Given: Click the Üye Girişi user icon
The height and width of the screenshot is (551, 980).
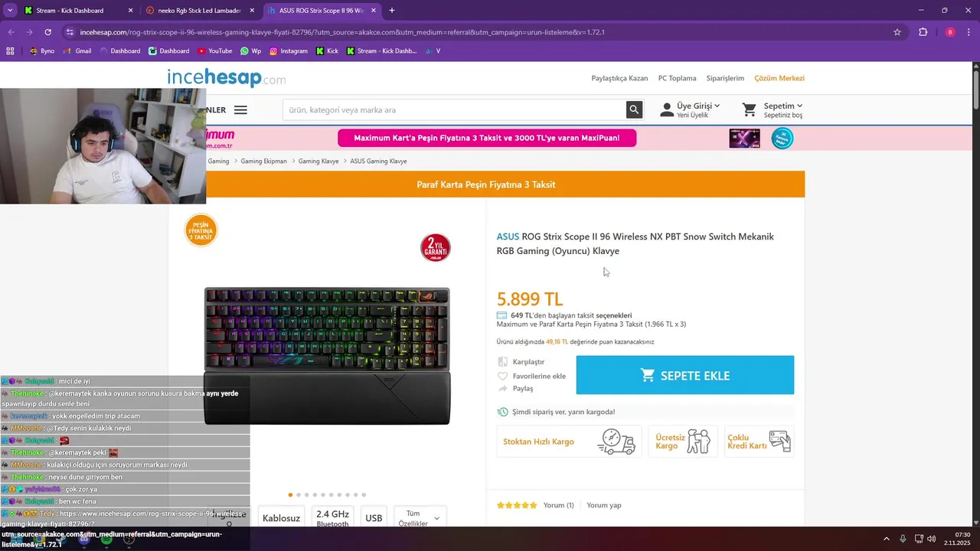Looking at the screenshot, I should (667, 110).
